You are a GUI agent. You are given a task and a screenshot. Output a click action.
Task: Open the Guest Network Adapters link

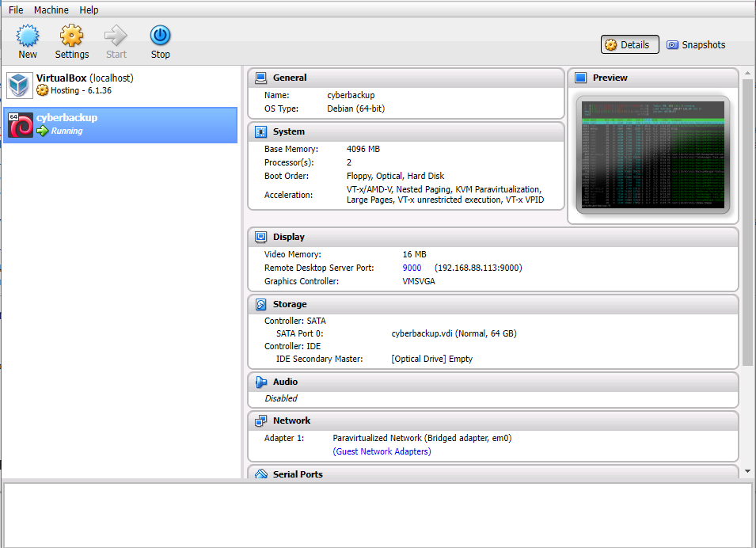point(382,451)
